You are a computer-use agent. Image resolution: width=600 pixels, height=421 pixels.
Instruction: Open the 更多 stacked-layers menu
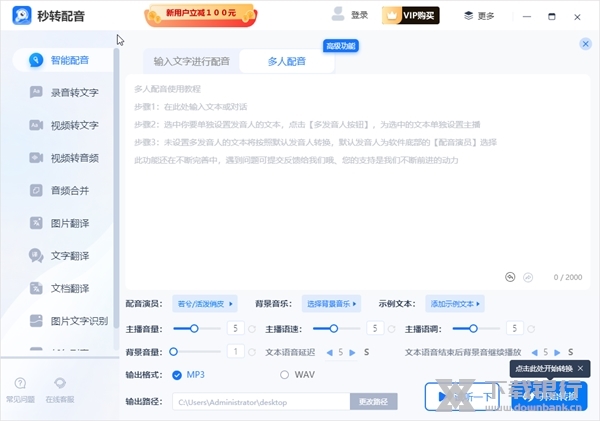479,16
